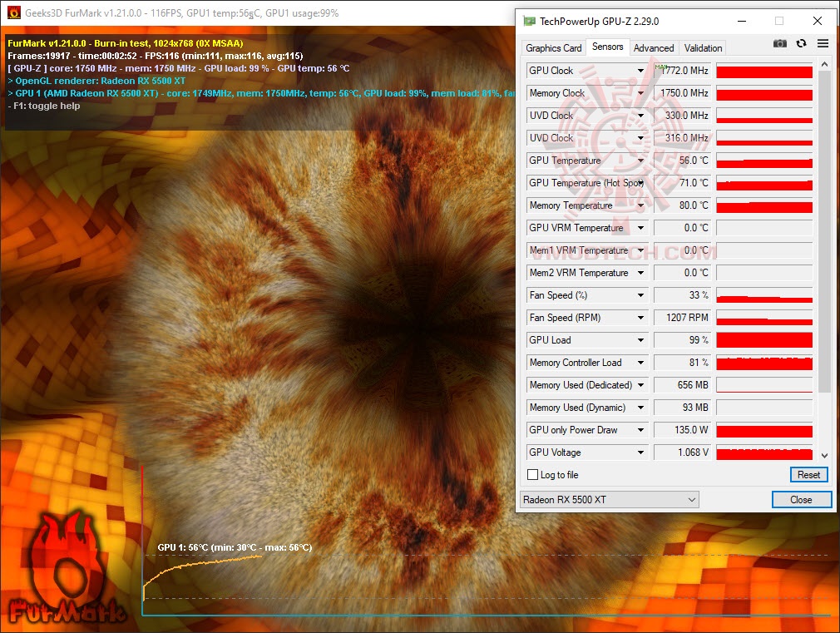Open the GPU Temperature sensor dropdown
Viewport: 840px width, 633px height.
click(640, 161)
